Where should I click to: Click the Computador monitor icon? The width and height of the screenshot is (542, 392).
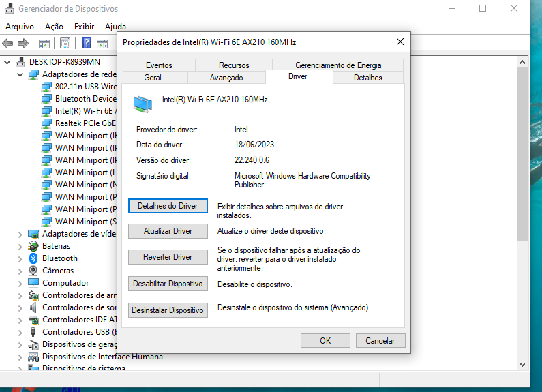[x=33, y=283]
